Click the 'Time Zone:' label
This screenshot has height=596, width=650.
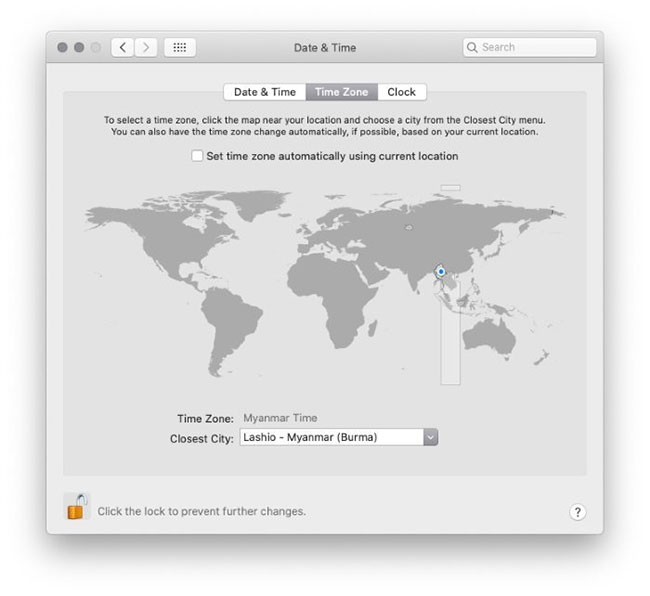point(206,419)
